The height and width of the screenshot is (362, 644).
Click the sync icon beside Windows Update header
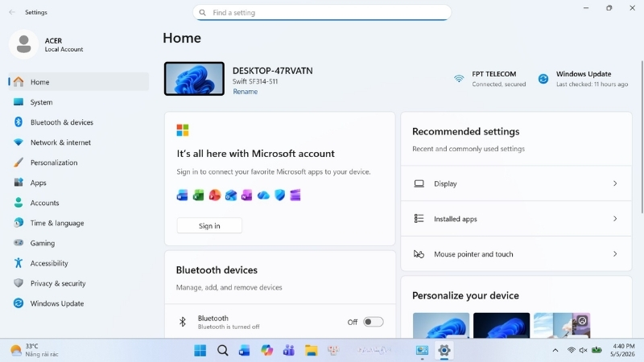tap(543, 78)
